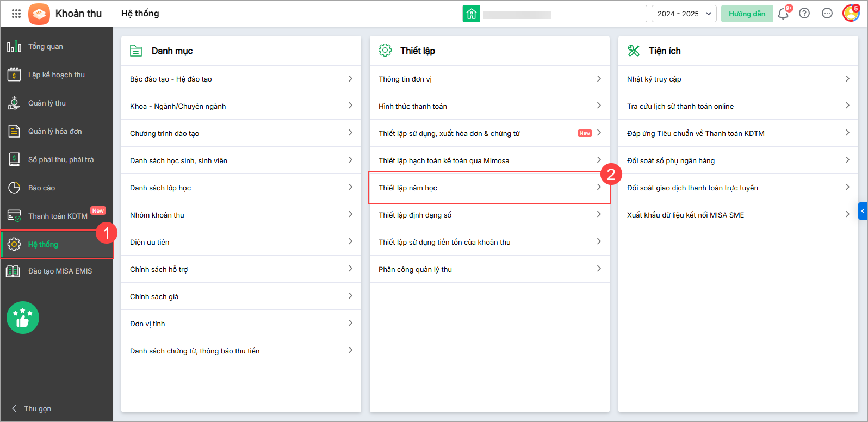Open the chat feedback bubble icon
Image resolution: width=868 pixels, height=422 pixels.
point(827,14)
